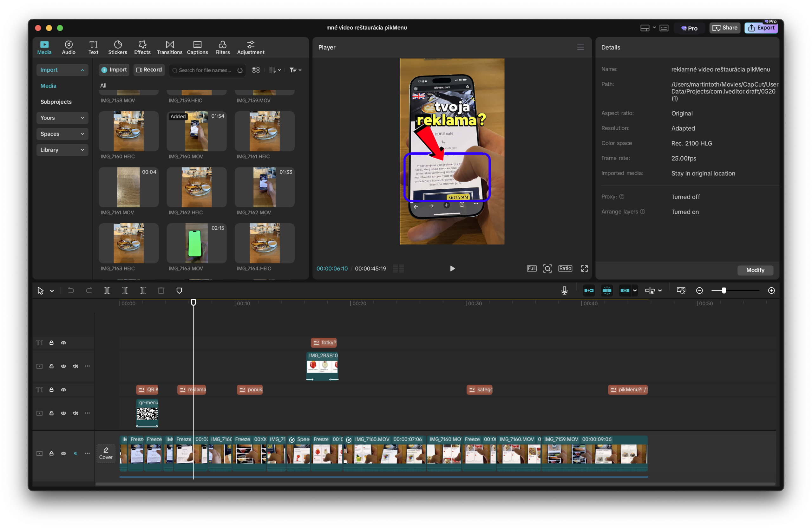Open the Stickers tab
The width and height of the screenshot is (812, 528).
(117, 48)
